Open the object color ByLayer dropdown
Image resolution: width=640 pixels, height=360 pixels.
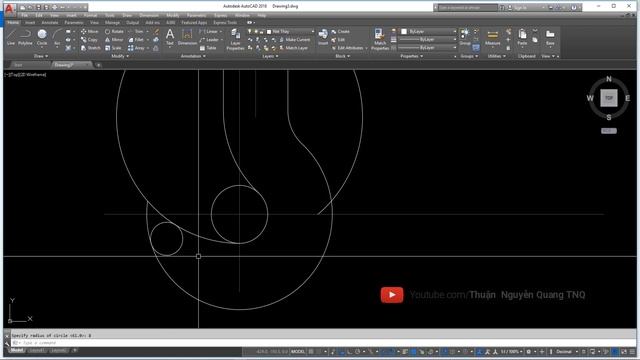[x=428, y=31]
